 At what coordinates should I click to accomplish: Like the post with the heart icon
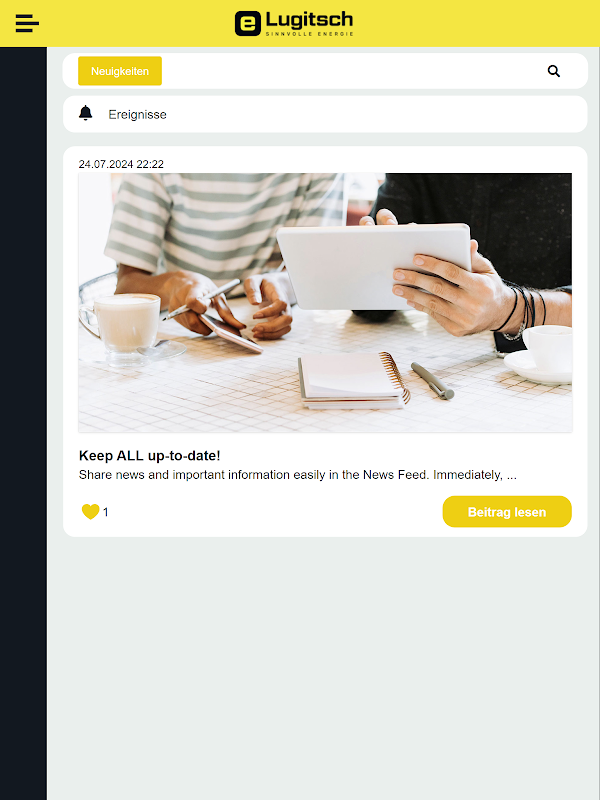(90, 511)
